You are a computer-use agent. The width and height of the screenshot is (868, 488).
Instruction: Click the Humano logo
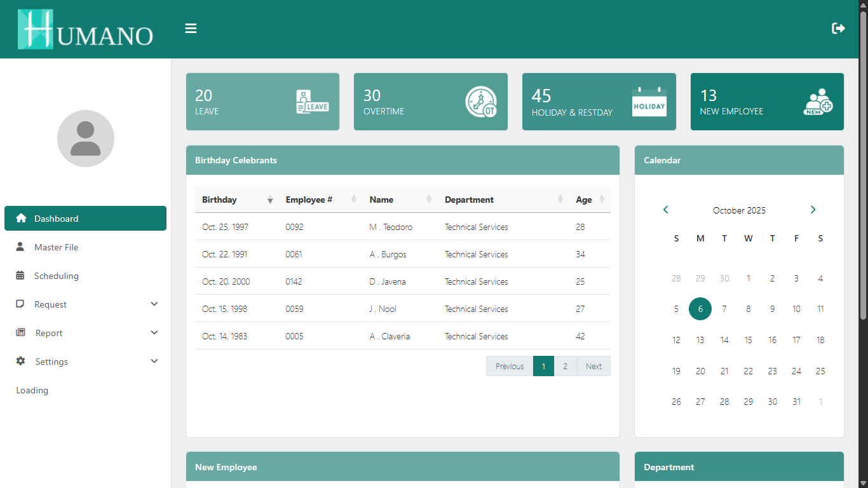click(86, 29)
